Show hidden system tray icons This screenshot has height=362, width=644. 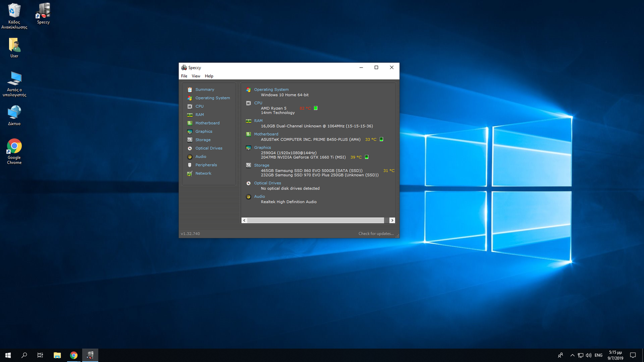572,355
